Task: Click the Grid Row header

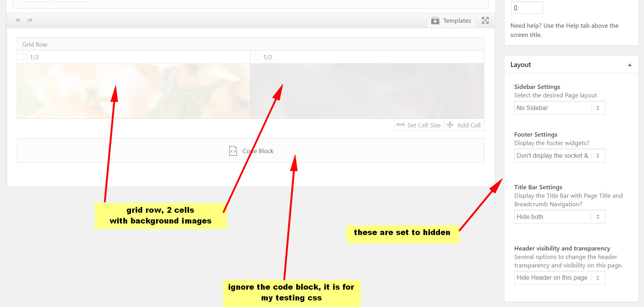Action: tap(251, 44)
